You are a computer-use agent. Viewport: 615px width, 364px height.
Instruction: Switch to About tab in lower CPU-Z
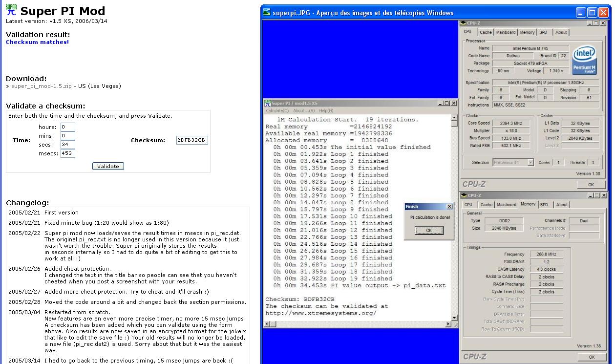point(562,205)
